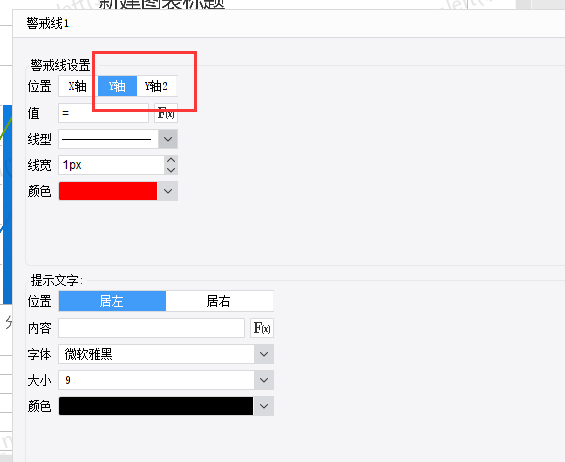The height and width of the screenshot is (462, 565).
Task: Open the 字体 微软雅黑 font dropdown
Action: (x=264, y=354)
